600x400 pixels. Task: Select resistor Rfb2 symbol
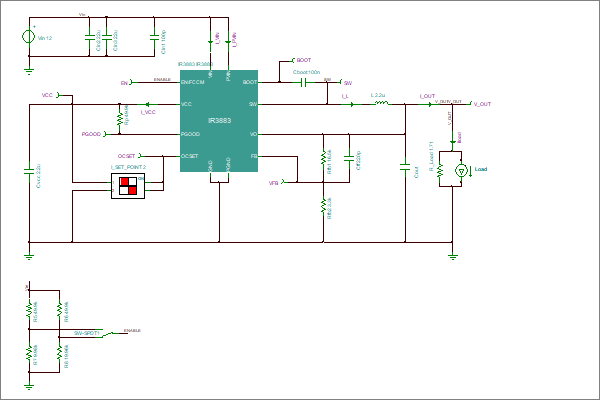[323, 205]
